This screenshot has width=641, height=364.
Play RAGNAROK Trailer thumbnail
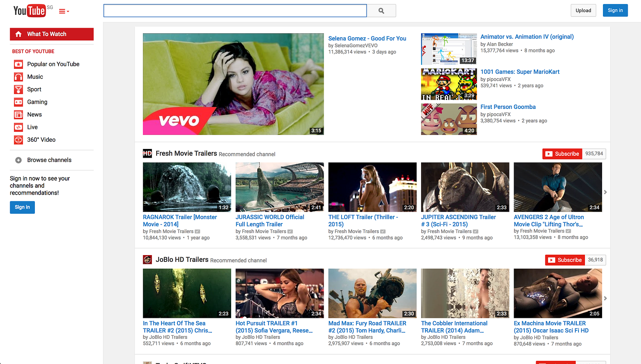coord(187,187)
